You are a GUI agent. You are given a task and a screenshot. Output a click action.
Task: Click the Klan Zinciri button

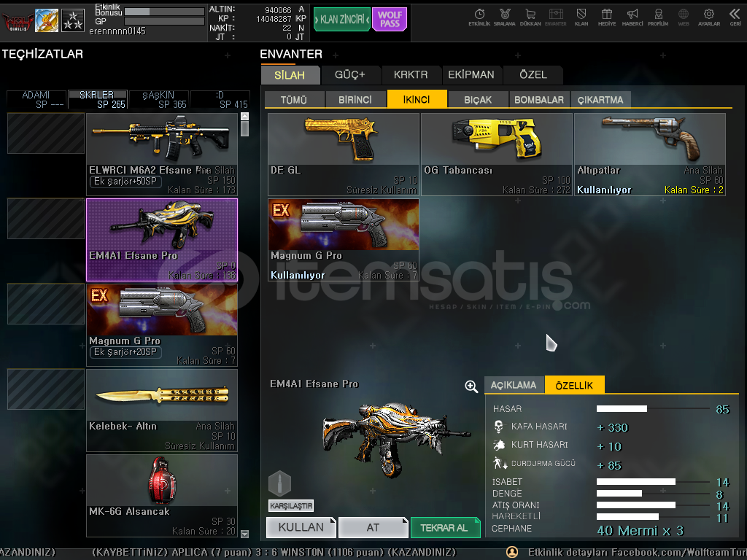[x=342, y=19]
